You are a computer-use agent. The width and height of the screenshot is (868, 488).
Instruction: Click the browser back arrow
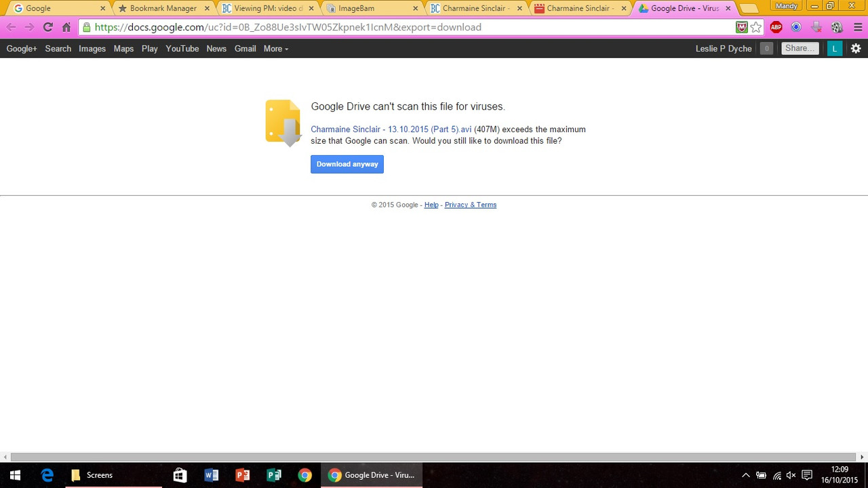pos(11,27)
